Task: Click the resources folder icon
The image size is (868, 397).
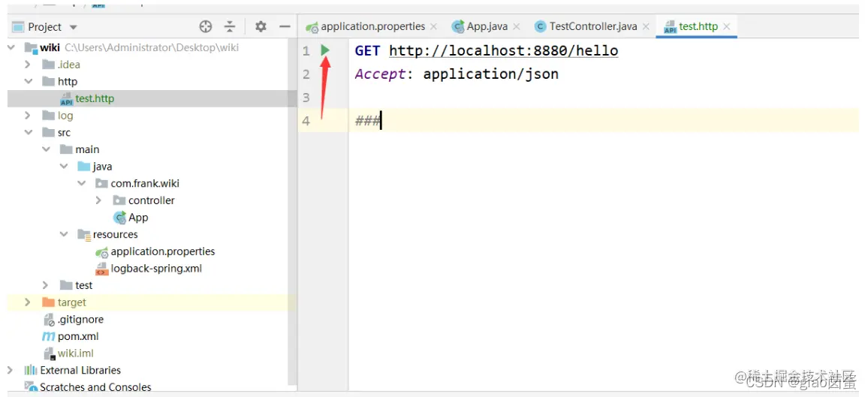Action: (84, 234)
